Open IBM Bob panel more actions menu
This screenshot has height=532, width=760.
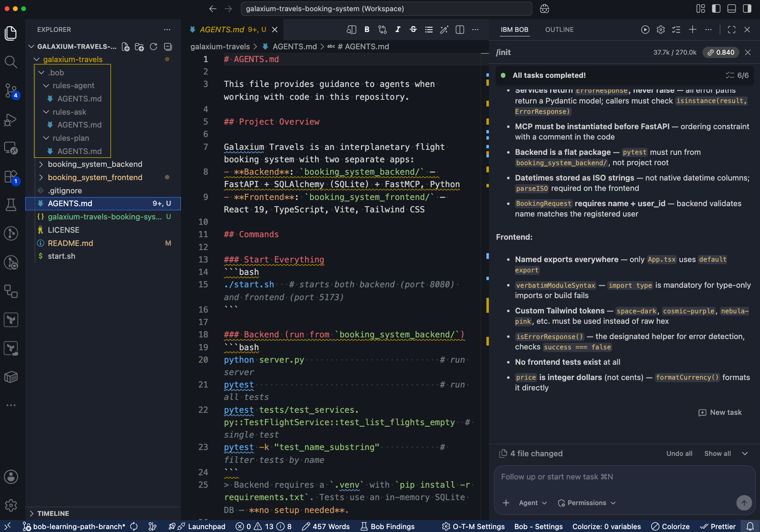[x=709, y=29]
